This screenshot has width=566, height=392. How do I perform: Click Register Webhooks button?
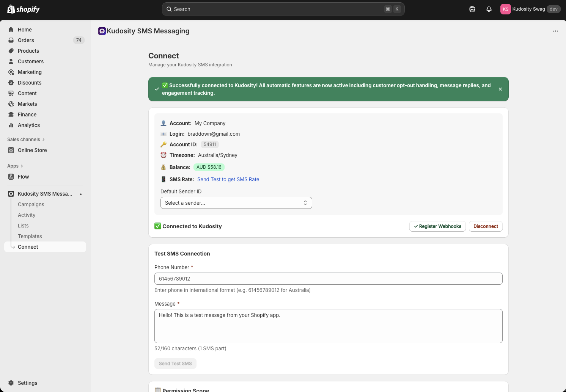(437, 226)
